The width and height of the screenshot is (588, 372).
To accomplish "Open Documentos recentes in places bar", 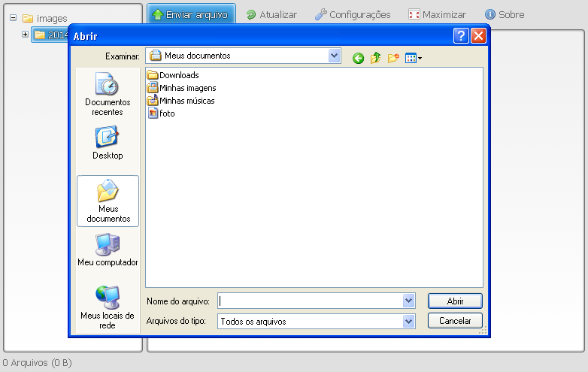I will coord(108,94).
